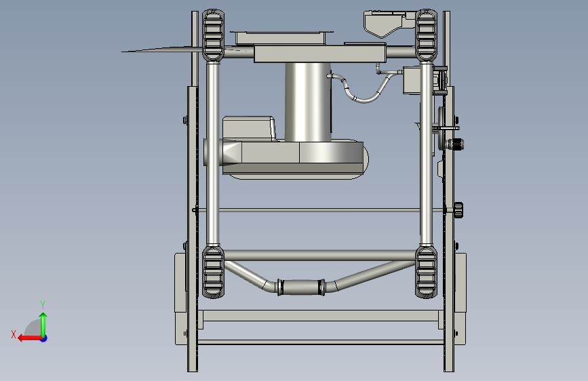Image resolution: width=588 pixels, height=381 pixels.
Task: Select the top-left ribbed rubber grip
Action: (x=213, y=35)
